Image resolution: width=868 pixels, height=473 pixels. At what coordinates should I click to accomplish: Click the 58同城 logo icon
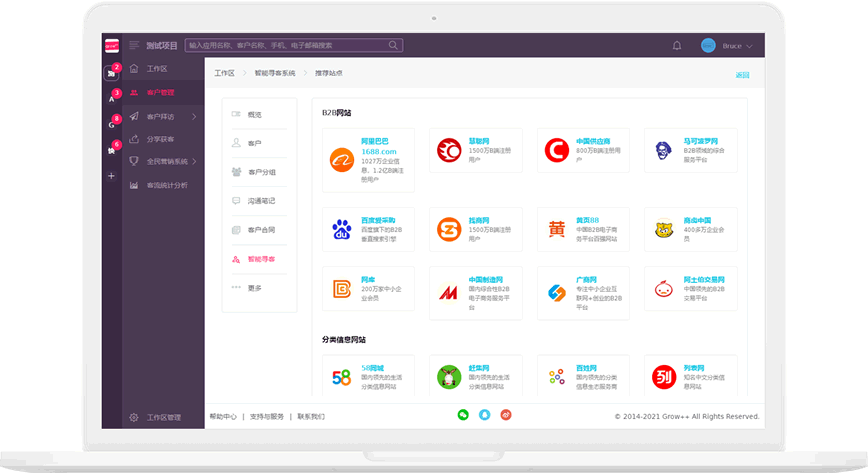click(x=342, y=377)
